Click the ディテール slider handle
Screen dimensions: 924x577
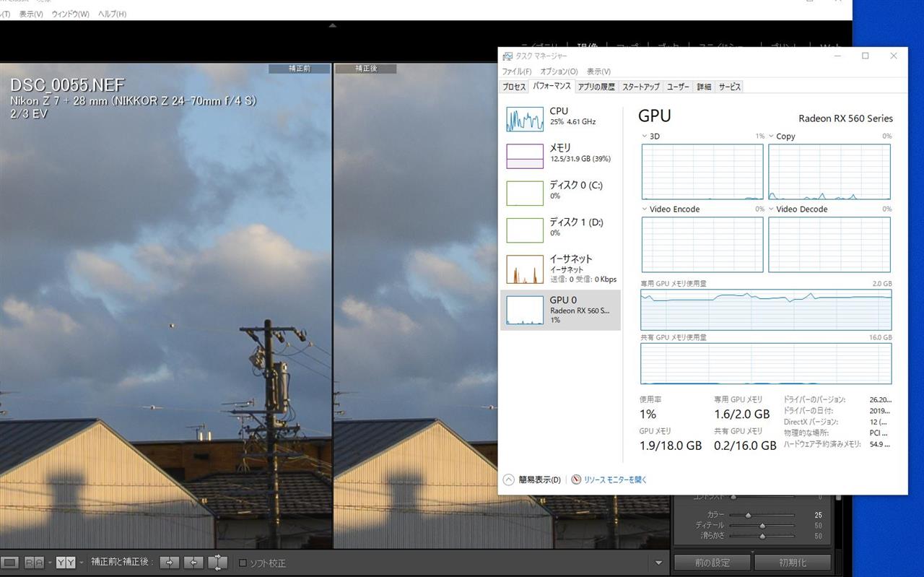click(x=762, y=526)
